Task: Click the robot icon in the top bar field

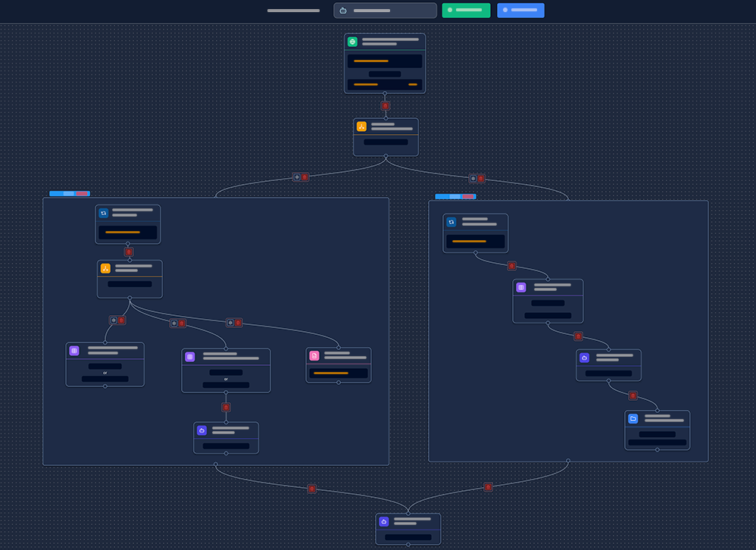Action: coord(343,11)
